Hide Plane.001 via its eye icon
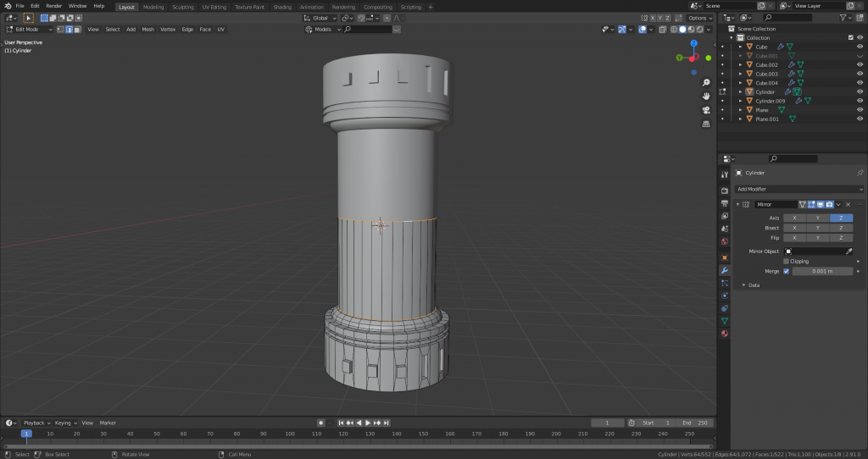868x459 pixels. 860,119
